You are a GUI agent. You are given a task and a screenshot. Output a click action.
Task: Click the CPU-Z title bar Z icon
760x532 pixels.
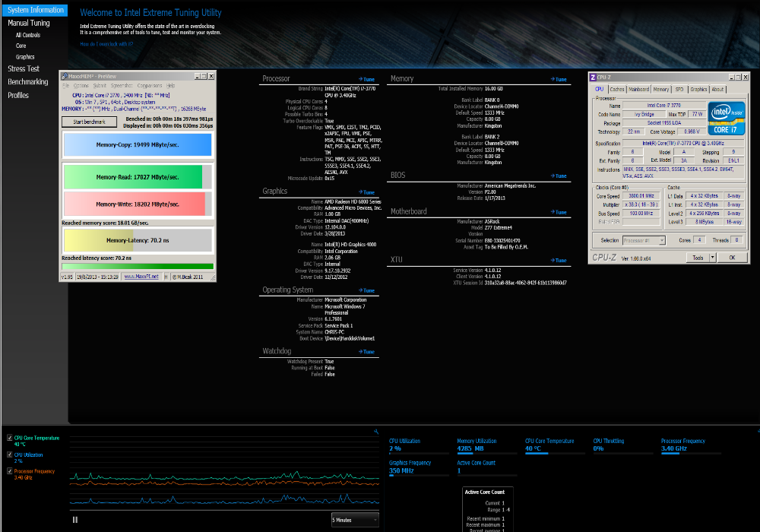coord(593,77)
